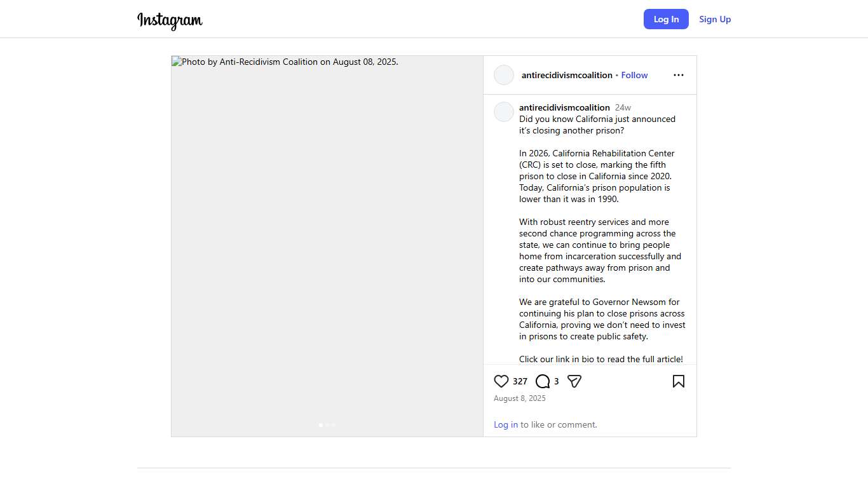Click the avatar beside the caption
This screenshot has width=868, height=488.
click(x=504, y=112)
